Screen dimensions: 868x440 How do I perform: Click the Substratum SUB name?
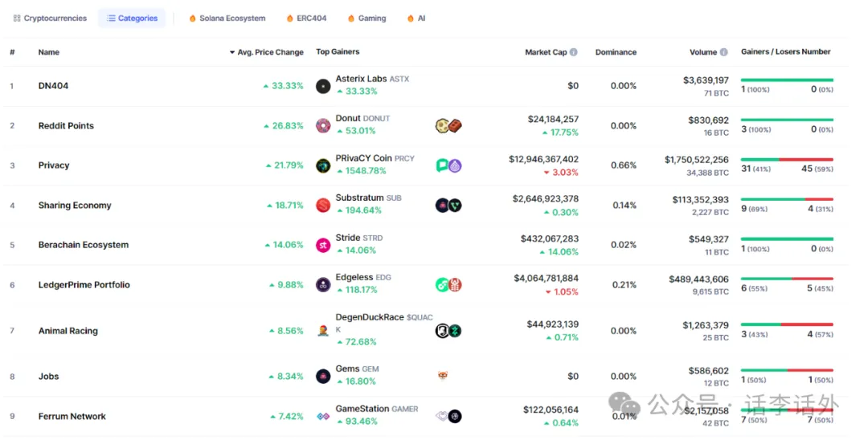click(x=368, y=198)
